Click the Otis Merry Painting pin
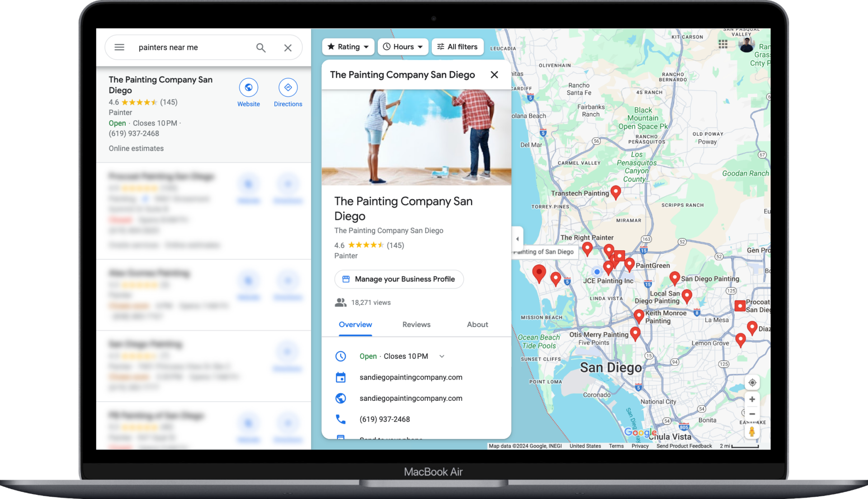The width and height of the screenshot is (868, 499). point(635,333)
